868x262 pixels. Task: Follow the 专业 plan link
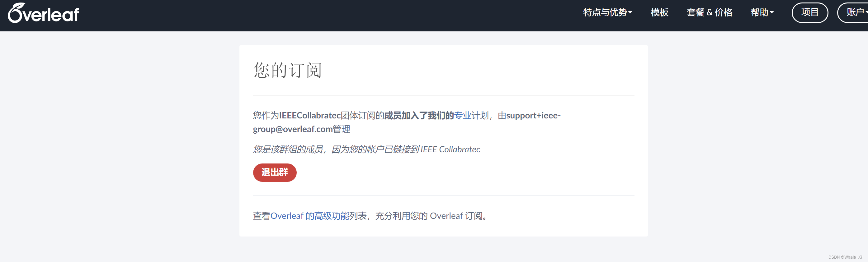coord(463,115)
